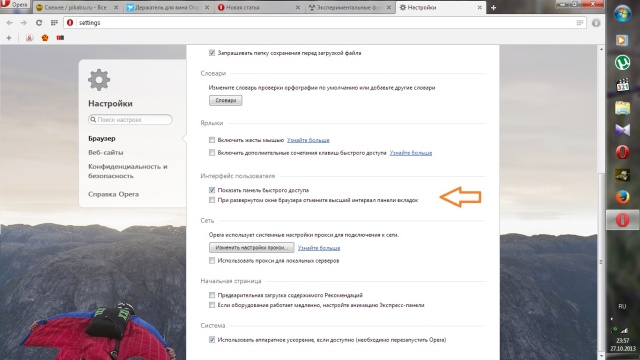Enable Включить жесты мышью checkbox
This screenshot has width=640, height=360.
[x=212, y=140]
